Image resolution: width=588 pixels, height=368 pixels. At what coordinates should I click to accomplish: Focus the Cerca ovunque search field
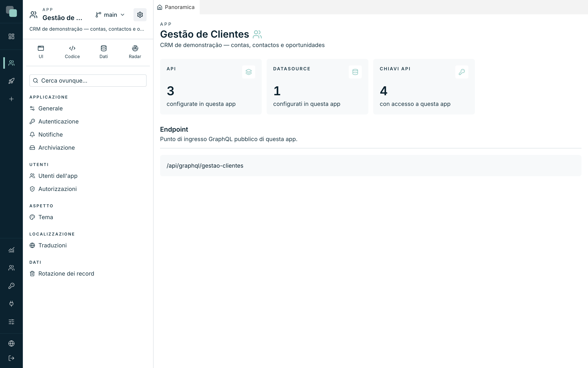(88, 81)
